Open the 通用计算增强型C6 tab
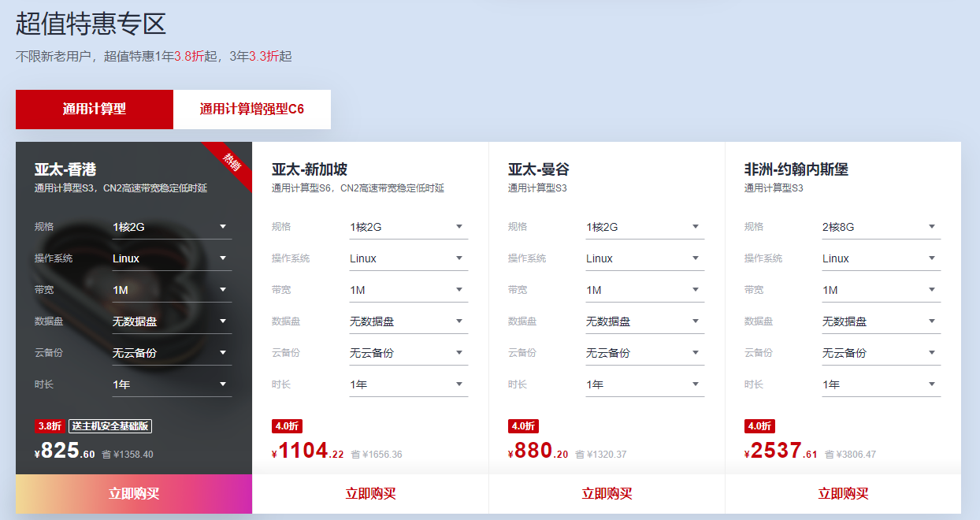This screenshot has height=520, width=980. pos(252,110)
